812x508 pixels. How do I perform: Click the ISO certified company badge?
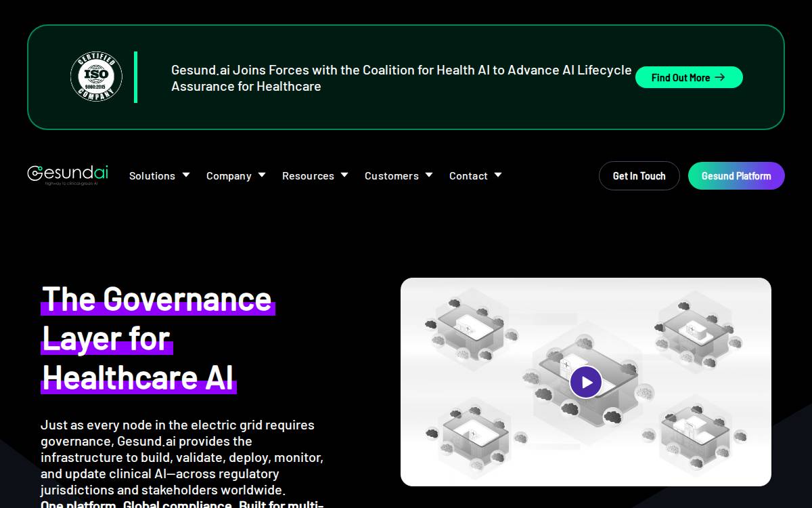(96, 77)
